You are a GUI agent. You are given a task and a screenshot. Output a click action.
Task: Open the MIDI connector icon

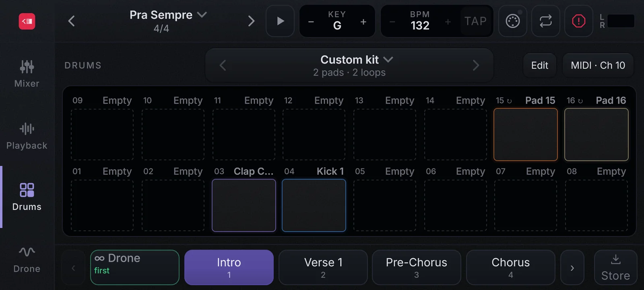513,21
